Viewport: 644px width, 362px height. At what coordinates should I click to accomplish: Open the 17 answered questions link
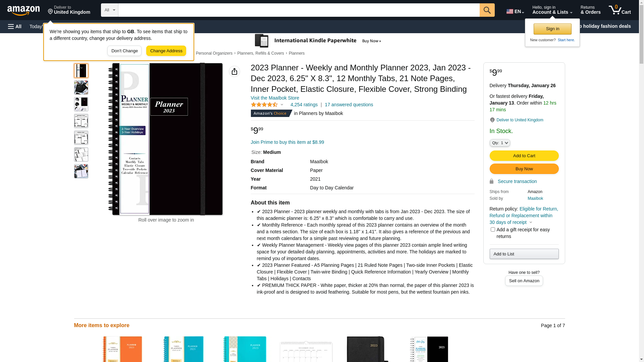pos(348,105)
